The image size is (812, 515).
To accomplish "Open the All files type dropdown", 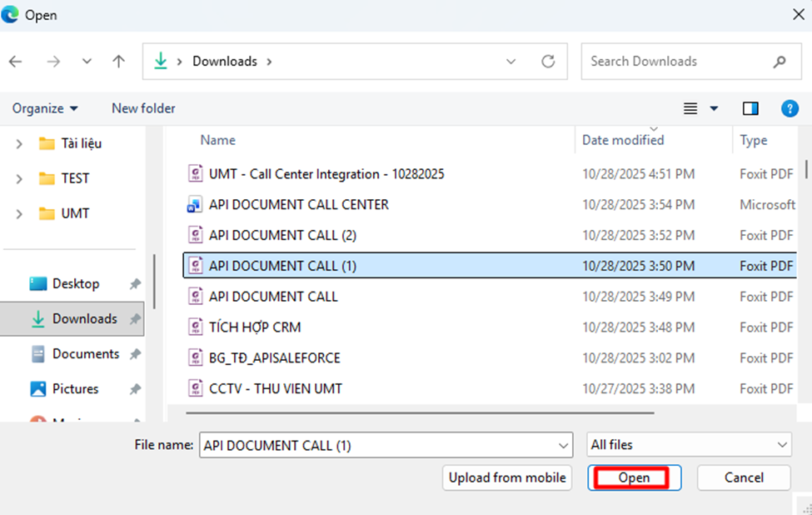I will click(x=689, y=445).
